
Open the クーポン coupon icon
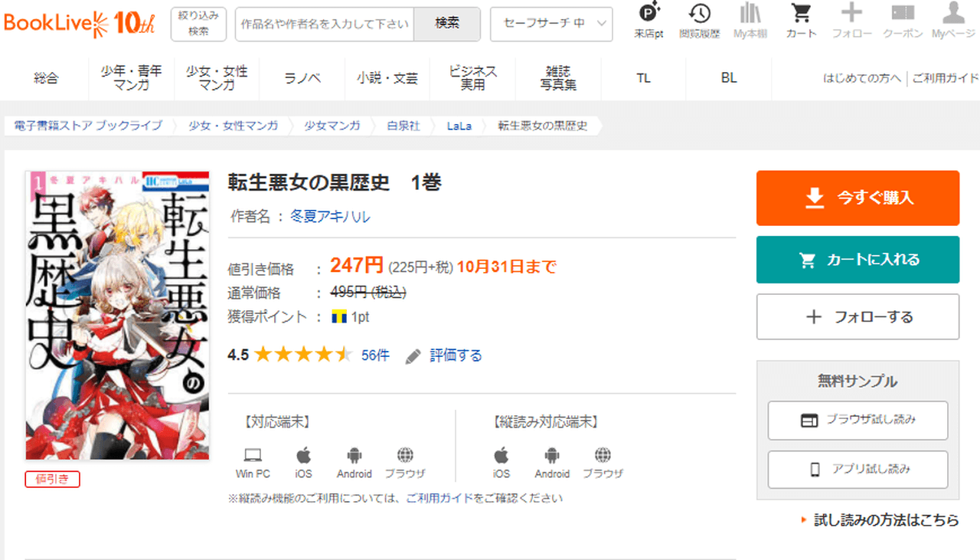click(x=903, y=21)
